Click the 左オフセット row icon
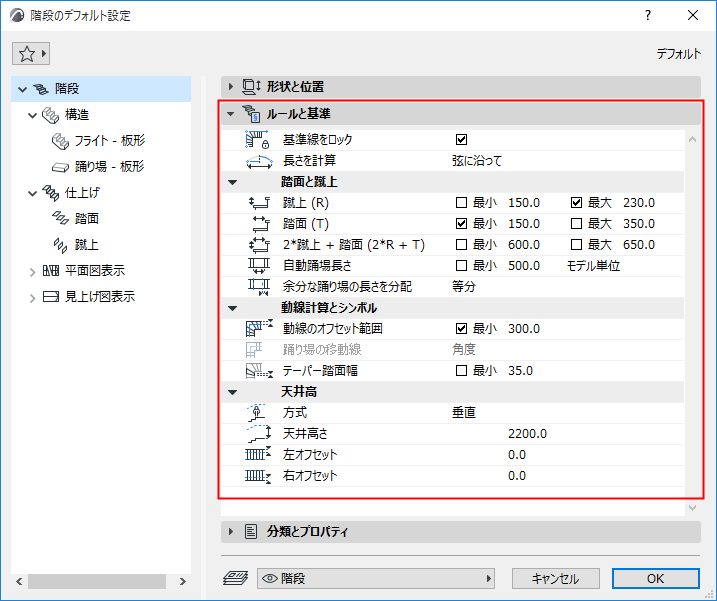717x601 pixels. pos(258,455)
